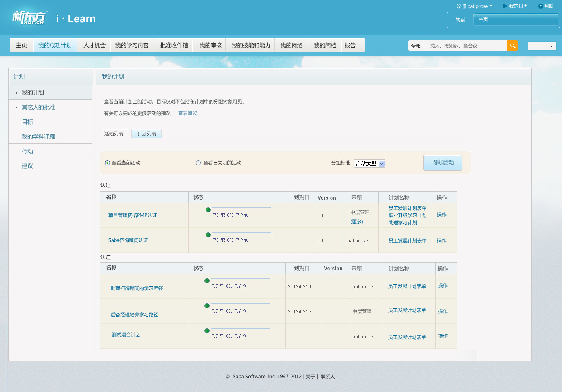Expand the 全部 search scope dropdown
The height and width of the screenshot is (392, 562).
coord(418,46)
